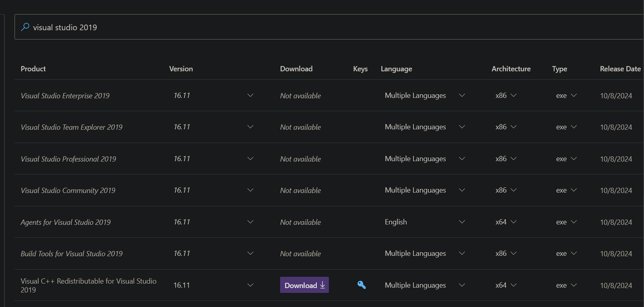The height and width of the screenshot is (307, 644).
Task: Click release date 10/8/2024 in Visual C++ Redistributable row
Action: point(616,286)
